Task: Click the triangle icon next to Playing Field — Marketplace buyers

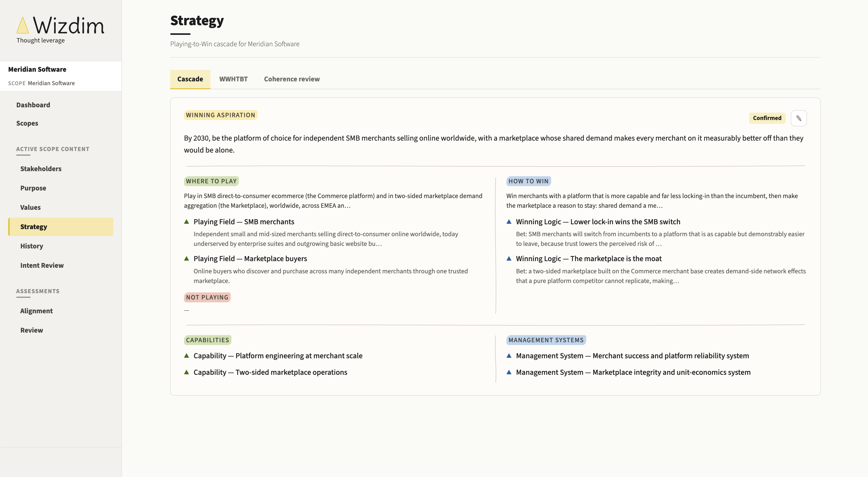Action: pyautogui.click(x=186, y=259)
